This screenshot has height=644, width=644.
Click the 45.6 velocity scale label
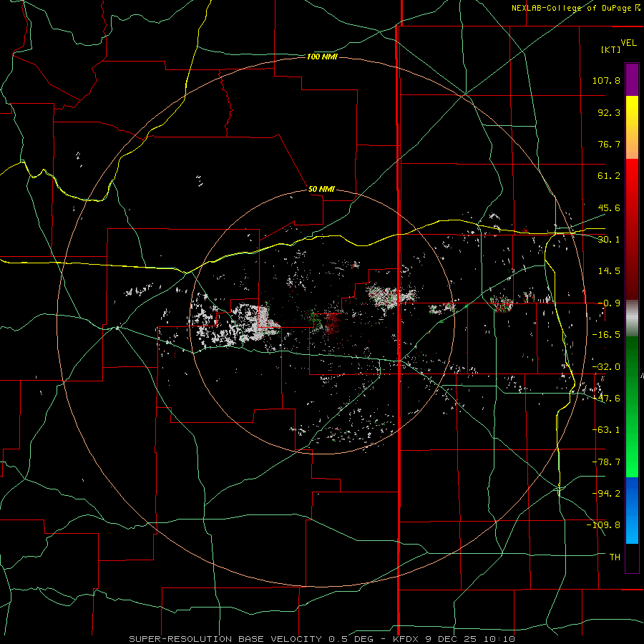pos(609,208)
